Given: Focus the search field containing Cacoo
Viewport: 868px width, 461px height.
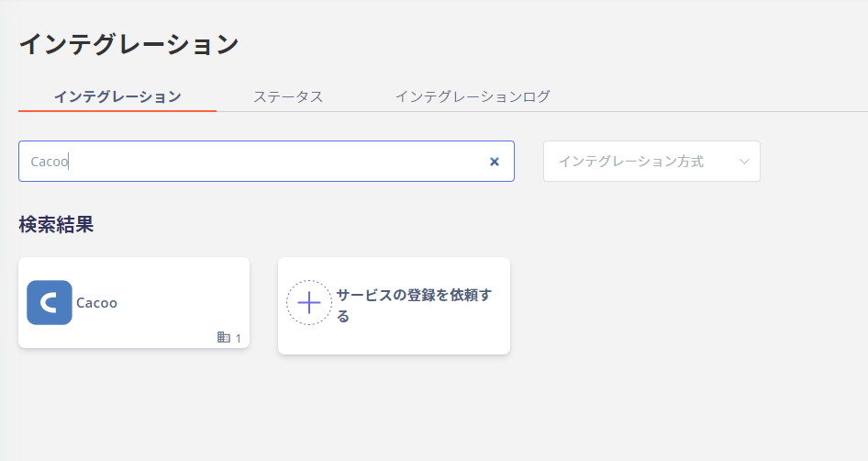Looking at the screenshot, I should pyautogui.click(x=266, y=162).
